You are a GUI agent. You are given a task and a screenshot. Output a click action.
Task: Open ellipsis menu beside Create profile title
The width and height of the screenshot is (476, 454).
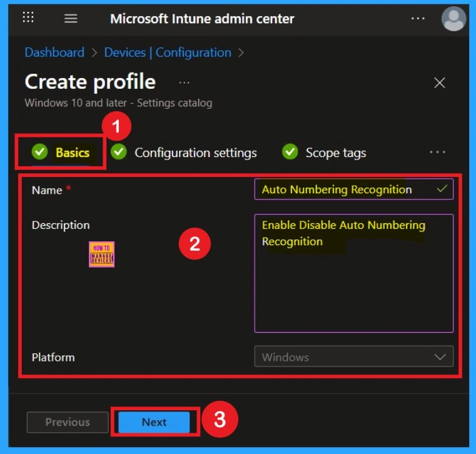click(x=185, y=83)
